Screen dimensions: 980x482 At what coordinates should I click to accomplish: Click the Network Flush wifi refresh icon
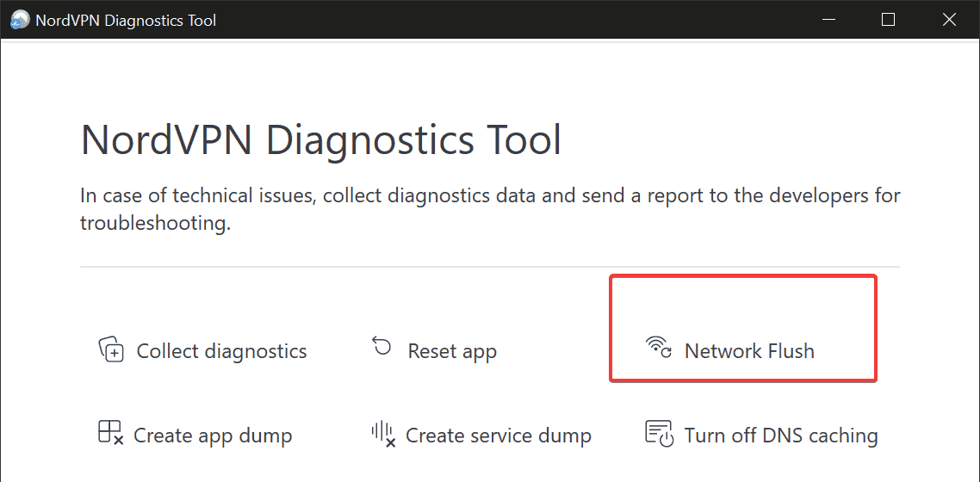(x=659, y=347)
